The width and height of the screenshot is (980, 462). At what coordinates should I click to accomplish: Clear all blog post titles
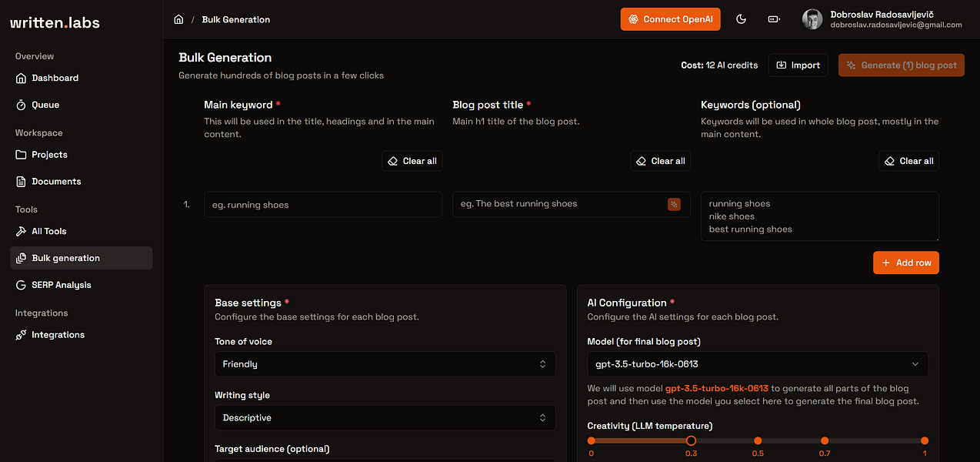(x=661, y=161)
